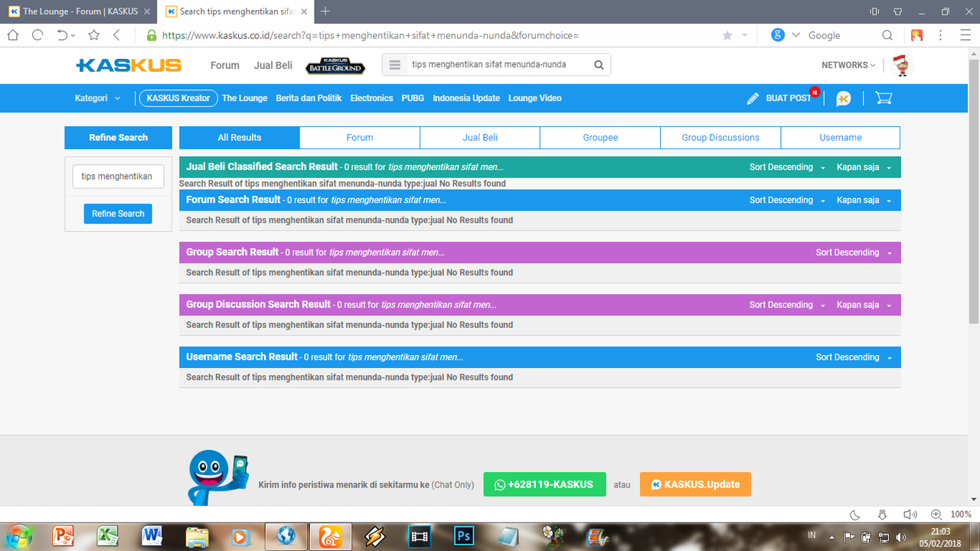Switch to The Lounge browser tab
Viewport: 980px width, 551px height.
(78, 11)
